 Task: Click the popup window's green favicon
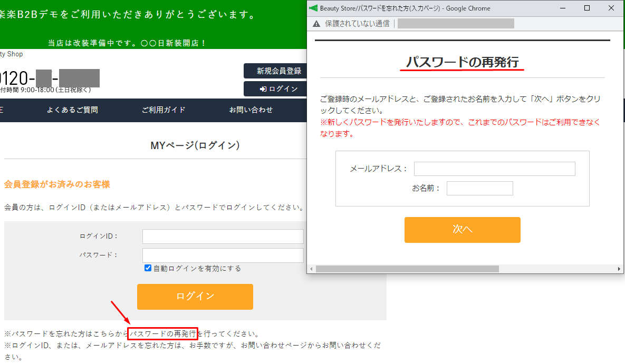pos(313,8)
